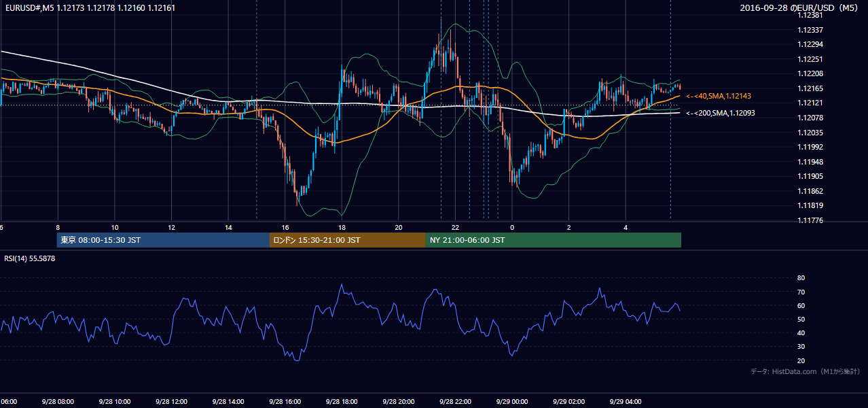Image resolution: width=868 pixels, height=408 pixels.
Task: Click the hour label 16 under the price chart
Action: click(285, 227)
